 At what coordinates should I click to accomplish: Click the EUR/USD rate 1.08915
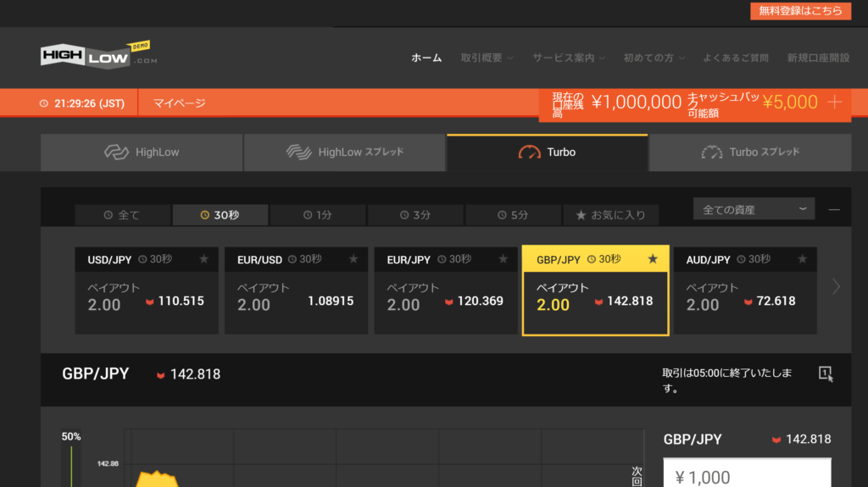click(331, 301)
